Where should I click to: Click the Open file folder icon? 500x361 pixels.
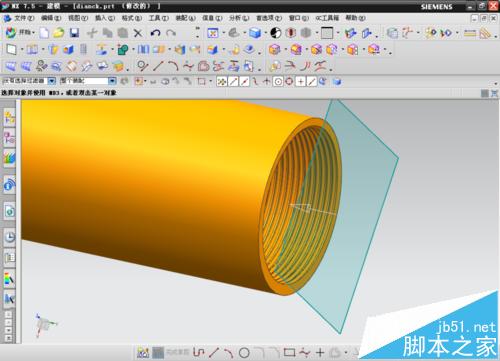click(59, 33)
